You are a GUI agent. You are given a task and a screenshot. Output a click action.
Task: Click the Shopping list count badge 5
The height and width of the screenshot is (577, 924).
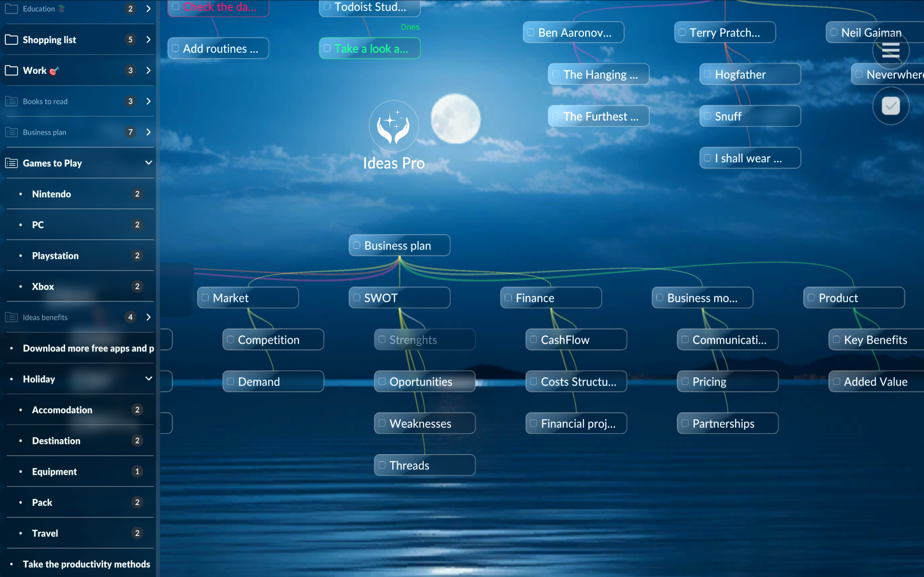(x=130, y=40)
